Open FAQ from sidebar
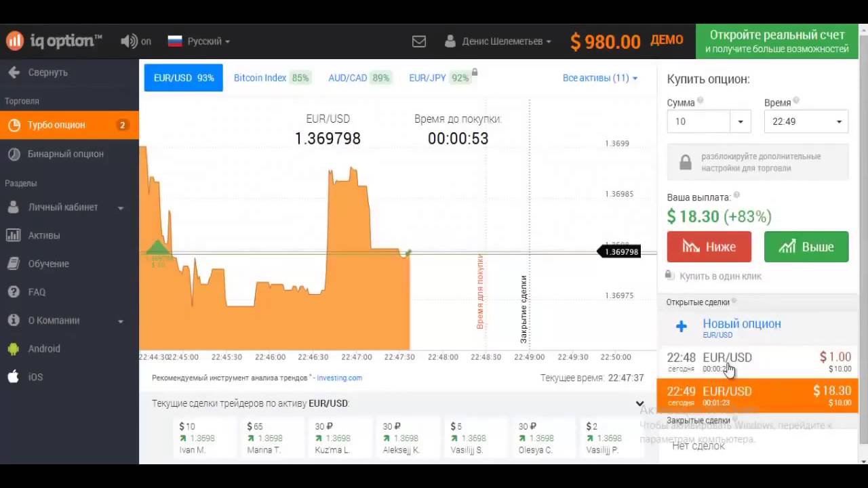 pos(69,292)
